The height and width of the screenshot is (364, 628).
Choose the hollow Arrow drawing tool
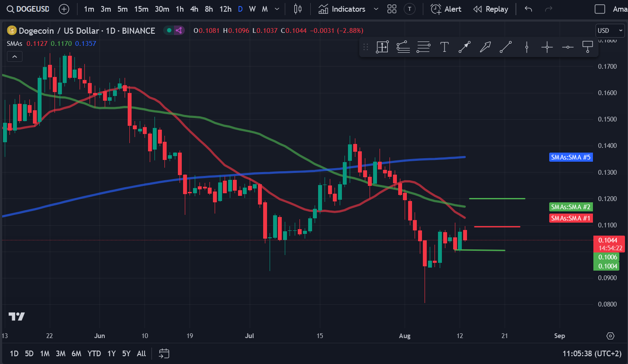tap(485, 47)
